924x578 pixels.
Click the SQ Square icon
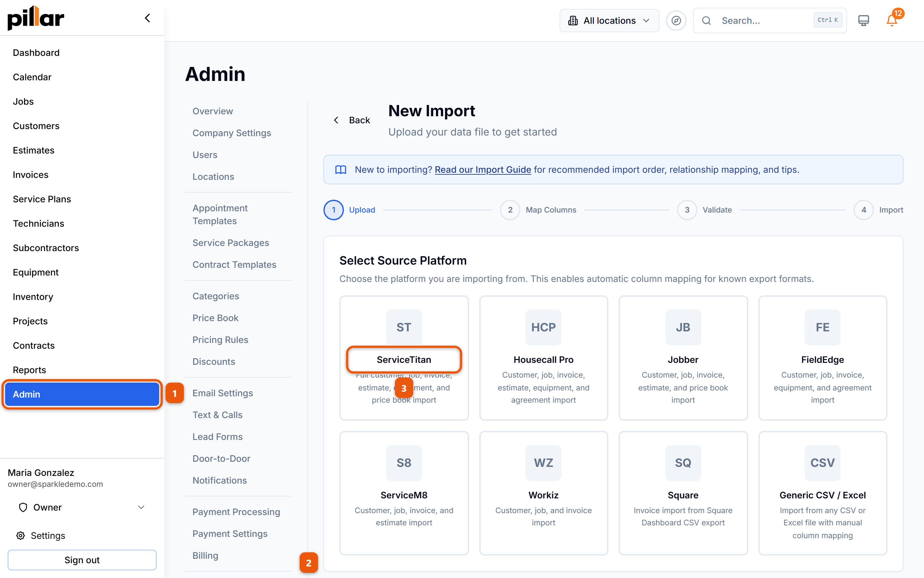click(683, 462)
